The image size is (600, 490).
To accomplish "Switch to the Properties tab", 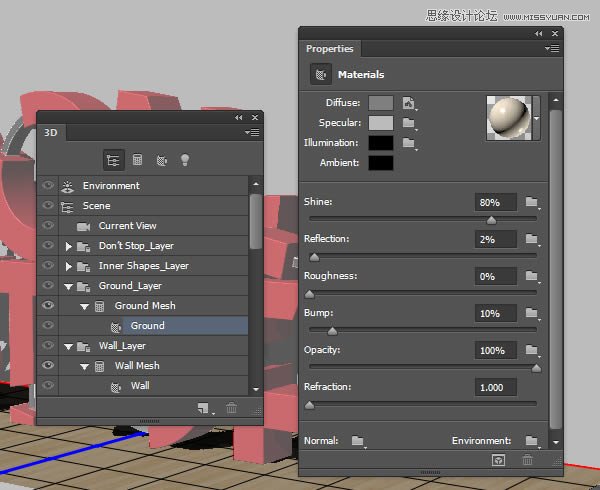I will coord(329,49).
